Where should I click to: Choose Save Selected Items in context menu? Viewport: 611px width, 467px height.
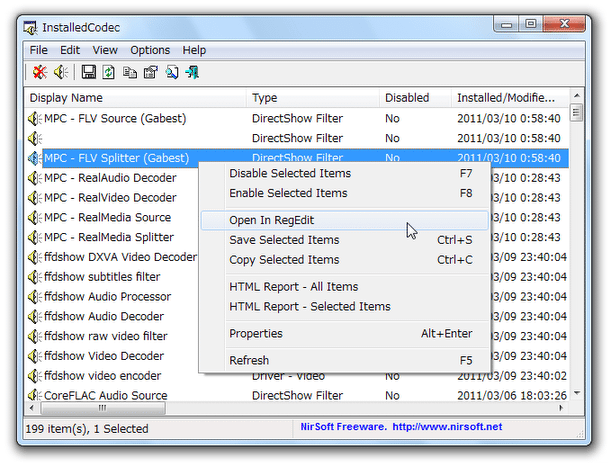344,240
